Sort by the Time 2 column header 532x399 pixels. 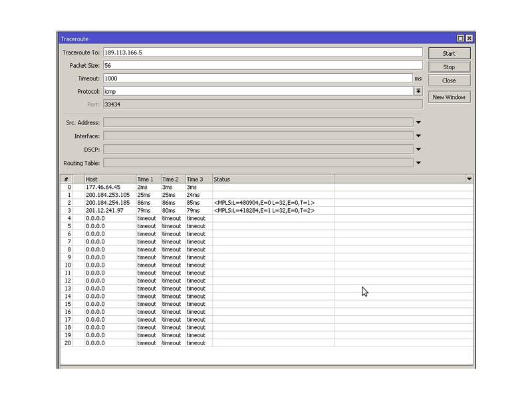point(173,179)
